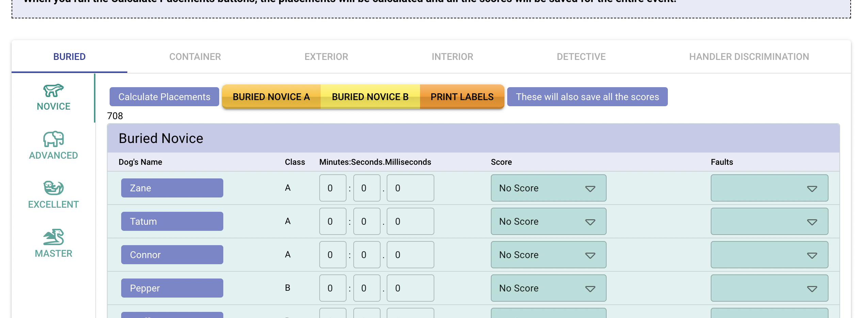The image size is (868, 318).
Task: Switch to the BURIED tab
Action: coord(69,57)
